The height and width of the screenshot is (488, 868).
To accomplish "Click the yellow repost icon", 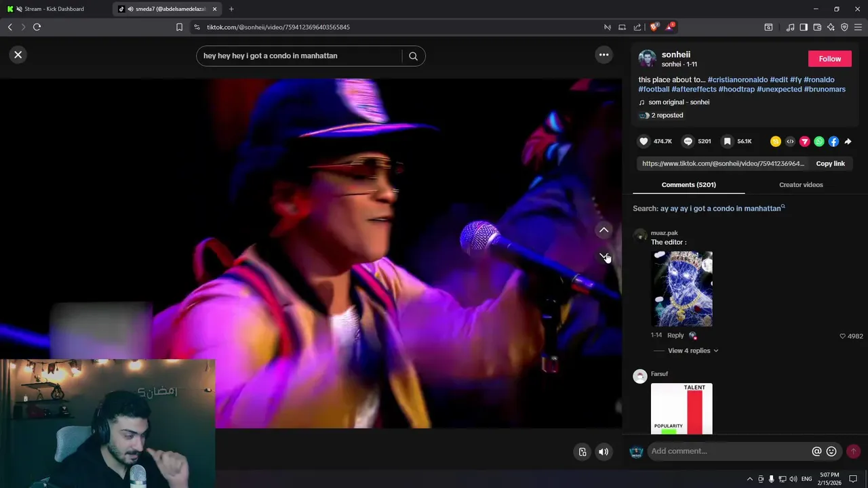I will 776,142.
